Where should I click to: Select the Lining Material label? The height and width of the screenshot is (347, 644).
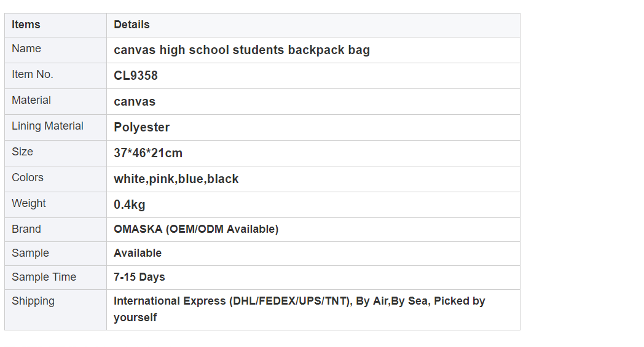tap(48, 126)
